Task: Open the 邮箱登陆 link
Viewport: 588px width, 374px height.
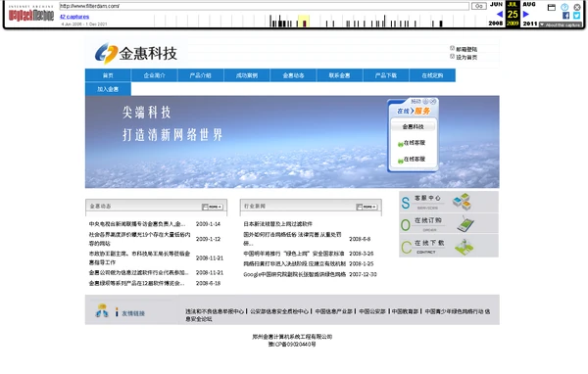Action: click(466, 49)
